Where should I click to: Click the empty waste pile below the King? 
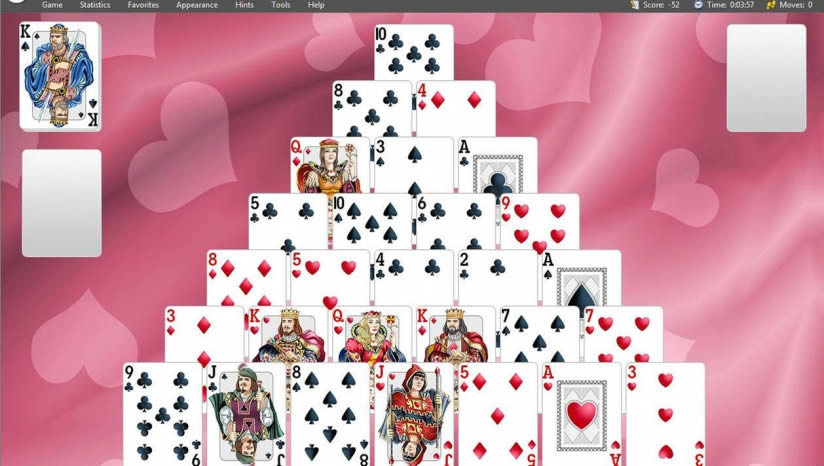(x=62, y=203)
